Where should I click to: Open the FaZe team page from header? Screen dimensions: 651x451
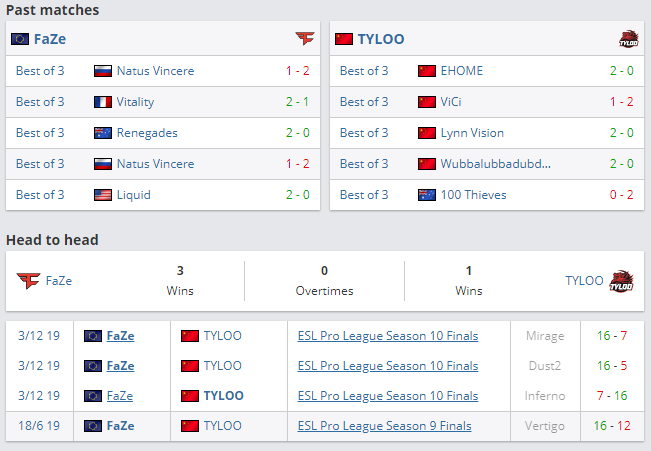pyautogui.click(x=50, y=39)
